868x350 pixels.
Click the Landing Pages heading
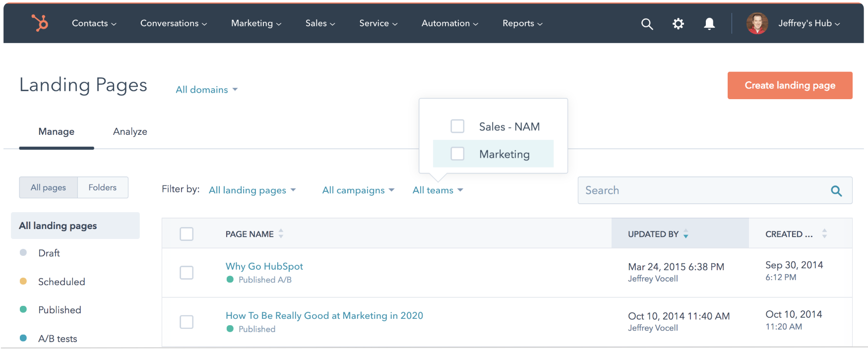click(83, 85)
